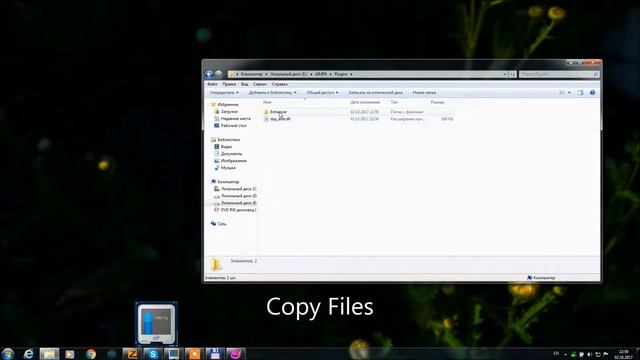Select Компьютер in navigation pane
Viewport: 640px width, 360px height.
[228, 182]
